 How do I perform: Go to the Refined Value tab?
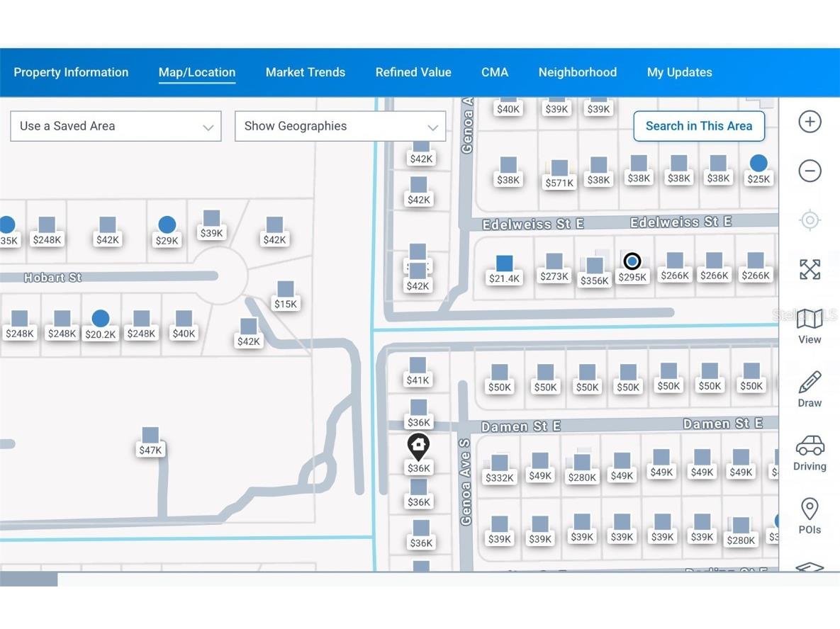click(x=413, y=72)
